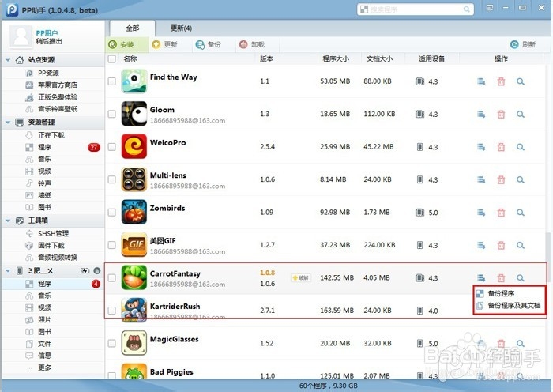Check the WeicoPro checkbox
The width and height of the screenshot is (553, 392).
pyautogui.click(x=112, y=147)
